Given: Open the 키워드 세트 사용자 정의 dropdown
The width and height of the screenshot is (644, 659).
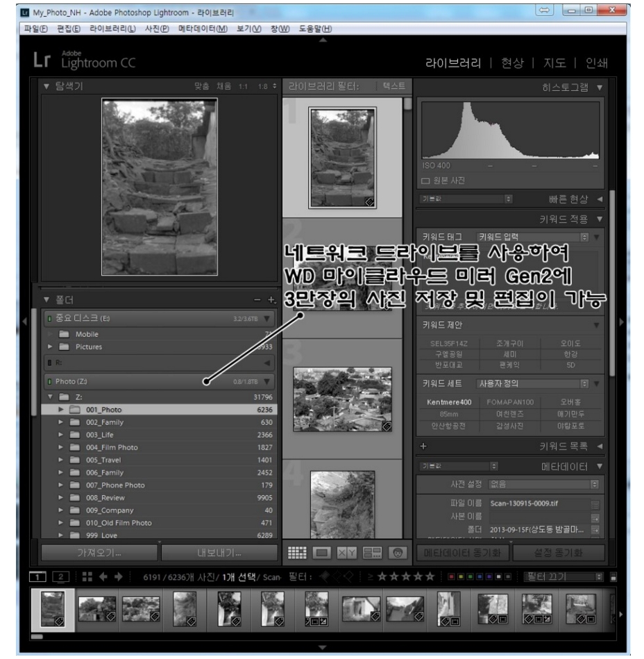Looking at the screenshot, I should tap(532, 384).
